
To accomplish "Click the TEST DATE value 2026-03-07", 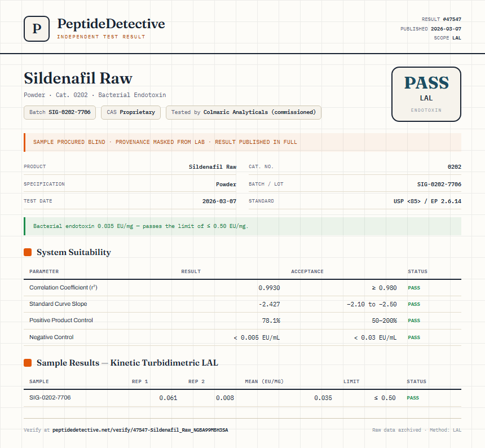I will click(219, 201).
